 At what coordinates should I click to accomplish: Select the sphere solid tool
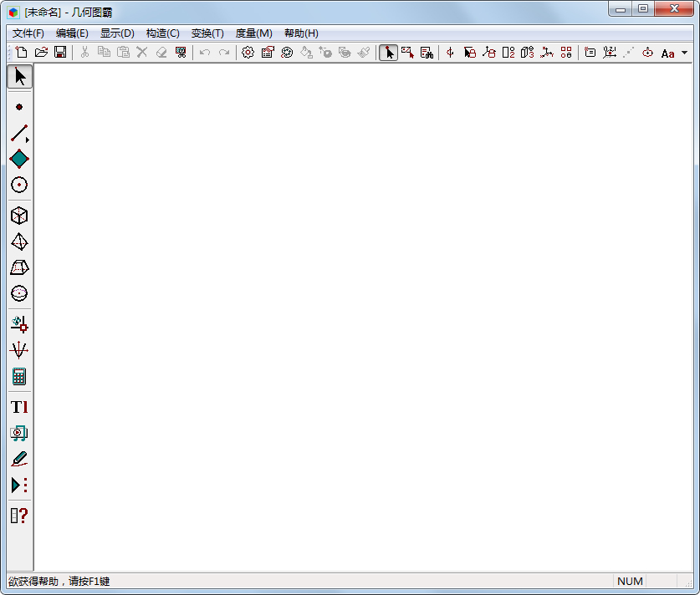(x=19, y=293)
